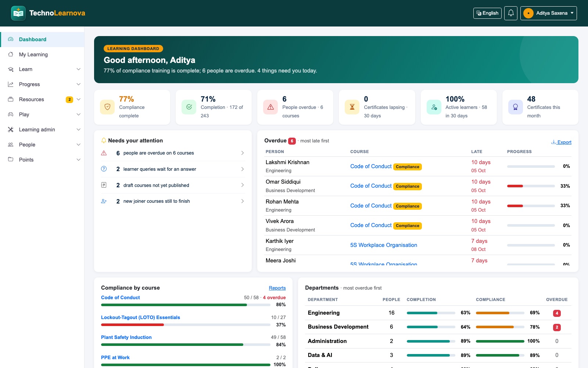The width and height of the screenshot is (588, 368).
Task: Click the Learning admin tools icon
Action: (11, 130)
